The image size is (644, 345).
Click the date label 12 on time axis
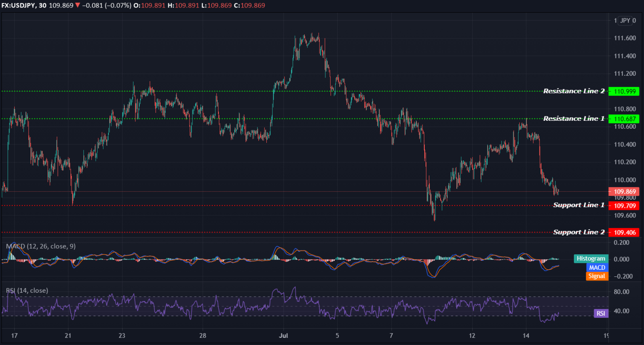472,335
